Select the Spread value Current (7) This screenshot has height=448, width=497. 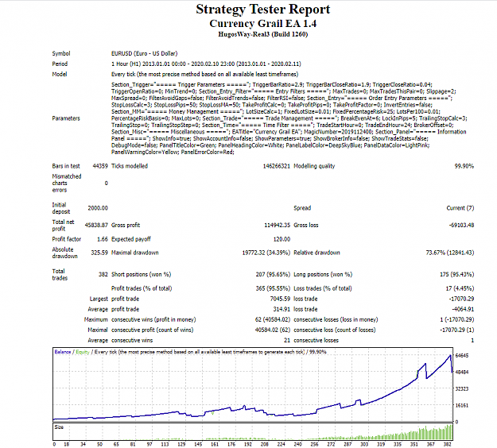[460, 208]
